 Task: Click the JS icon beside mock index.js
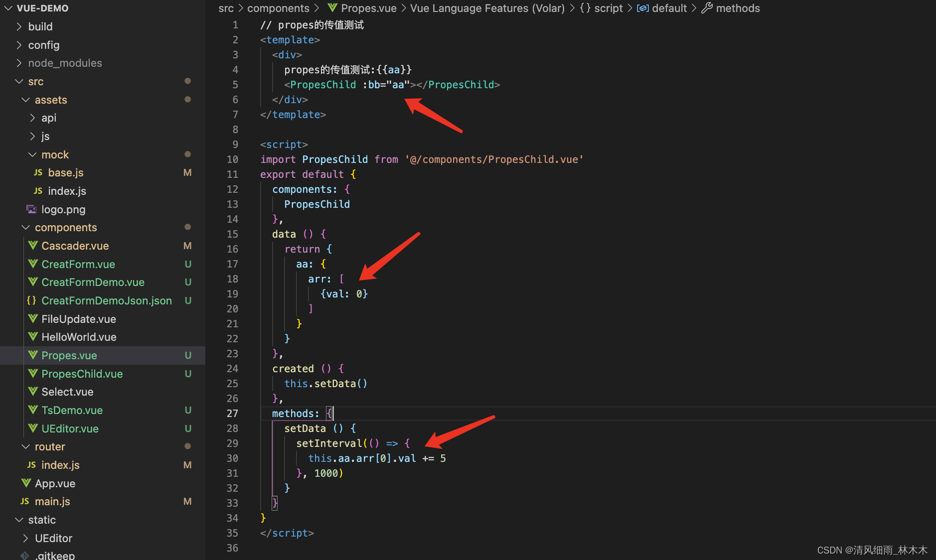(x=38, y=191)
